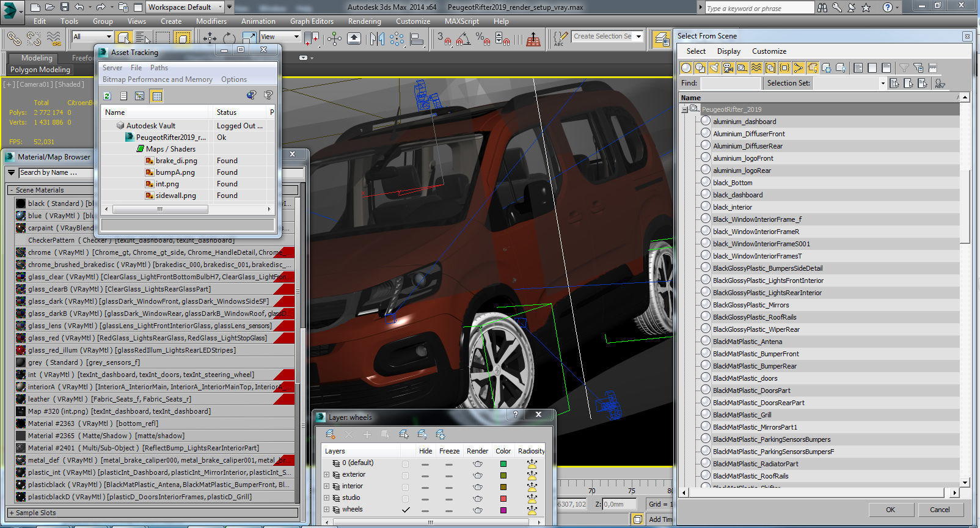Toggle Angle Snap in main toolbar

click(x=464, y=38)
